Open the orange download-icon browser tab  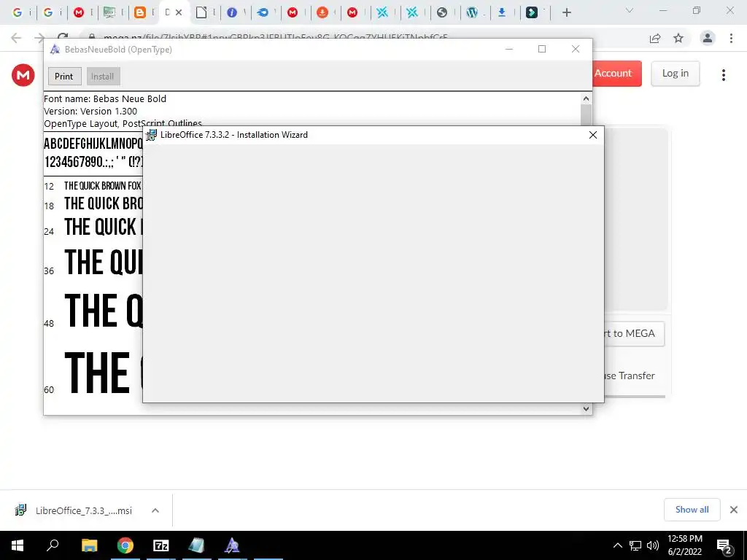click(x=322, y=12)
